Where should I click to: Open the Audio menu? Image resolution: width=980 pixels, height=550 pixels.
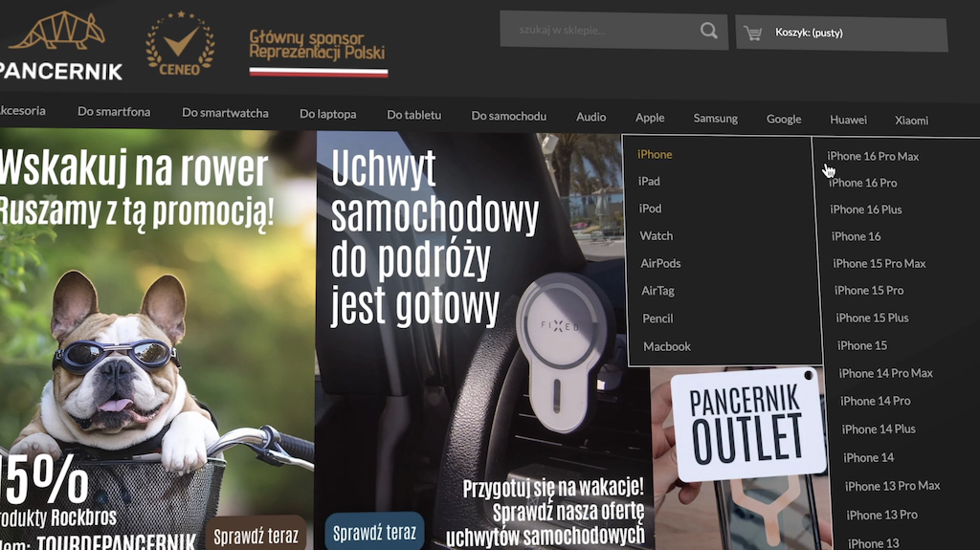(x=590, y=117)
